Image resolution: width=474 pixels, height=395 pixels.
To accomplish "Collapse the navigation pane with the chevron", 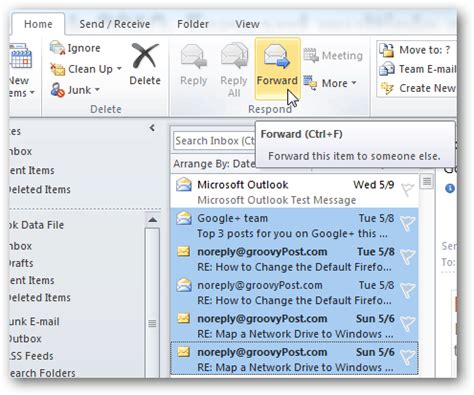I will tap(152, 128).
